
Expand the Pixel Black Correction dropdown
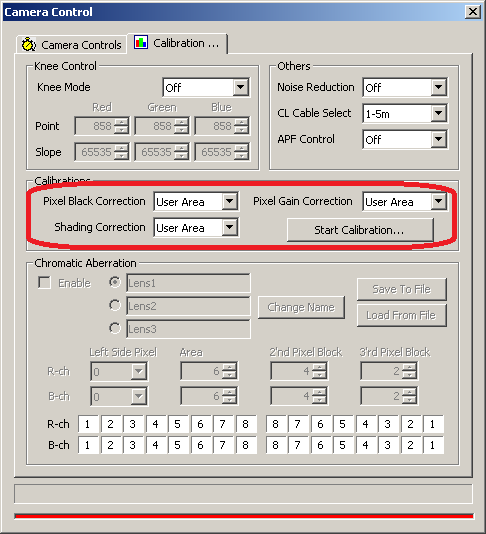196,202
